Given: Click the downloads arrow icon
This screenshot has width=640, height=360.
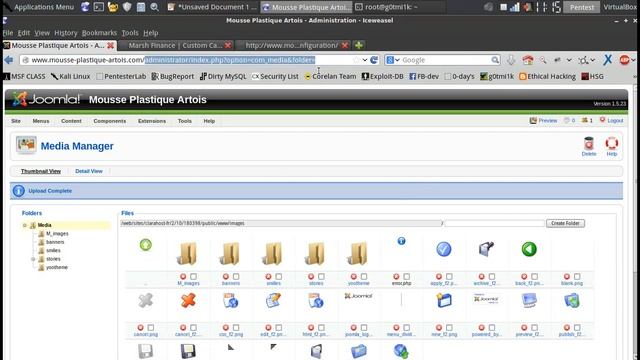Looking at the screenshot, I should (x=511, y=60).
